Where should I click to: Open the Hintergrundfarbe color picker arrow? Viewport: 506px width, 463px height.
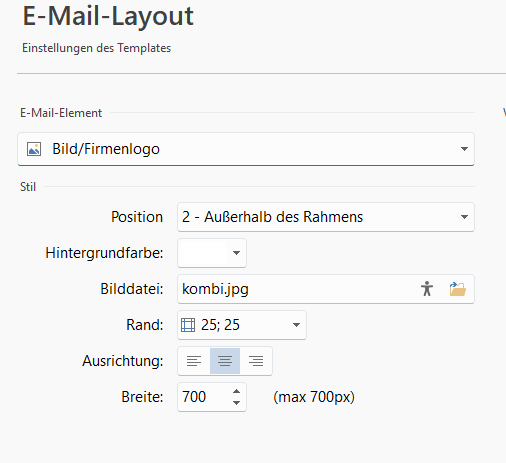[x=236, y=253]
